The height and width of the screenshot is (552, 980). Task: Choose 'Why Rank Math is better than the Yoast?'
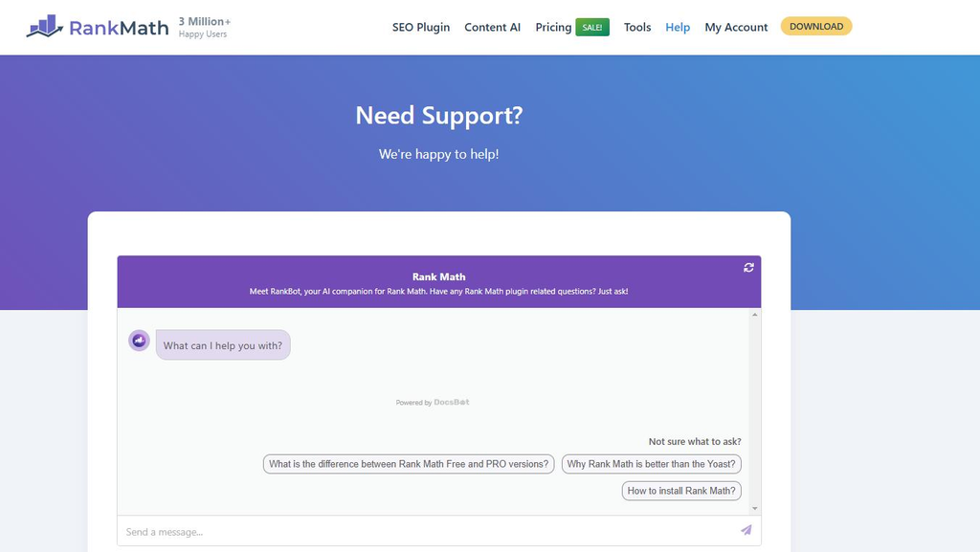tap(651, 464)
